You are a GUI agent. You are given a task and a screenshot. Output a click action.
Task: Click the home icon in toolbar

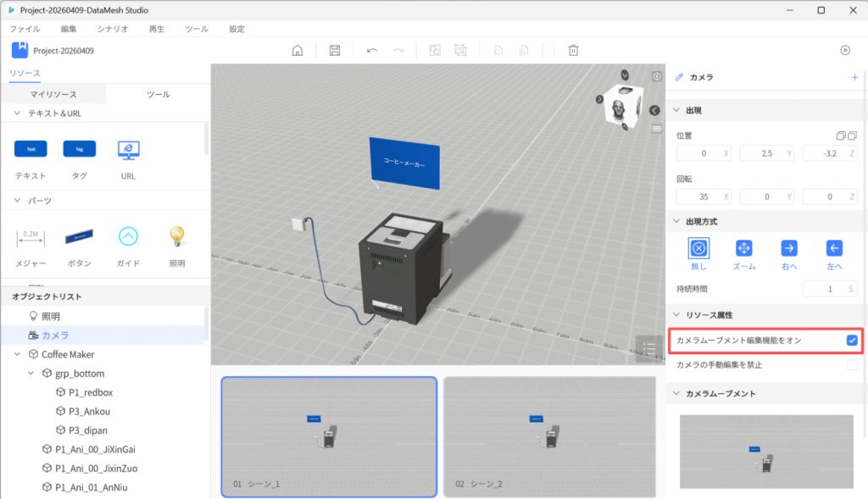(298, 51)
